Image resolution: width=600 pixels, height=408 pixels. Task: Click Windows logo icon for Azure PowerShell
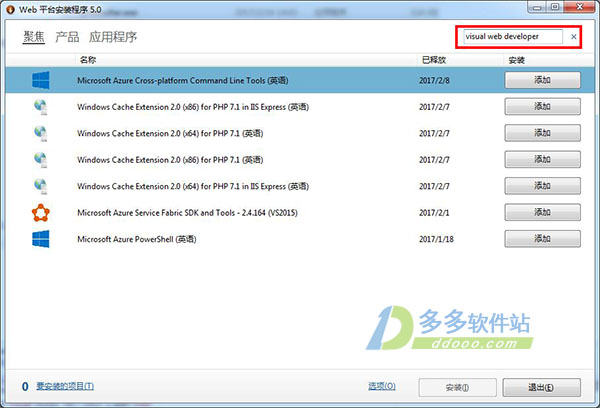click(41, 239)
